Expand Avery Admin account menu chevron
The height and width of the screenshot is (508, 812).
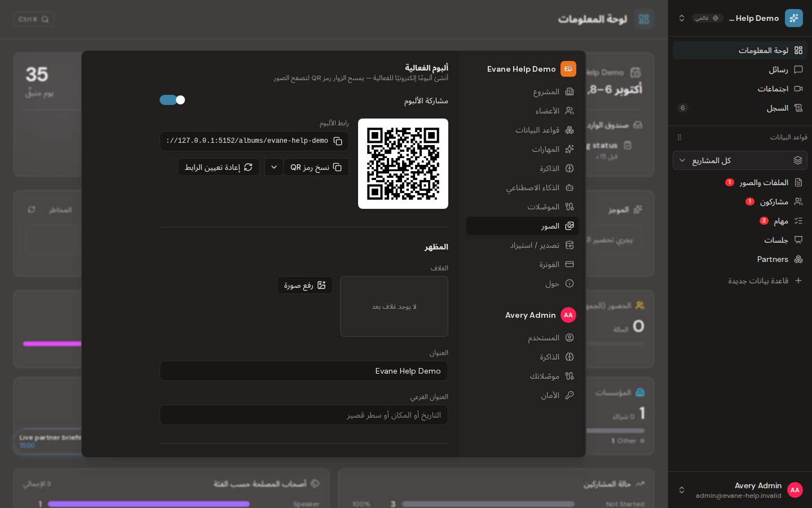tap(682, 490)
